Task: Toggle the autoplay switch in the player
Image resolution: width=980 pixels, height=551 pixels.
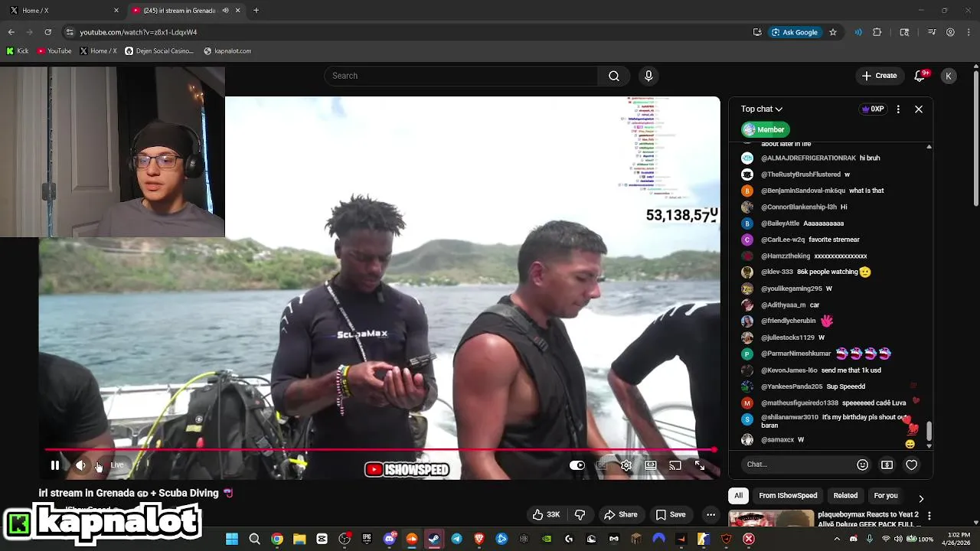Action: pyautogui.click(x=577, y=465)
